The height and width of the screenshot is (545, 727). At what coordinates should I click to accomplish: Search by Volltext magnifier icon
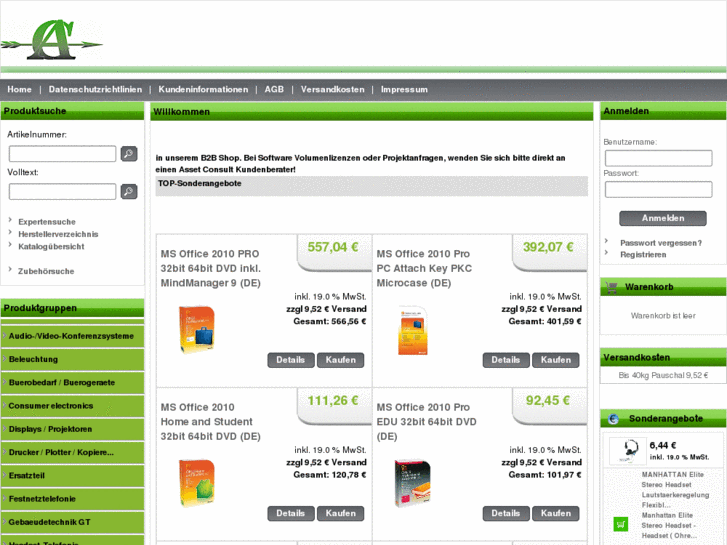(129, 191)
